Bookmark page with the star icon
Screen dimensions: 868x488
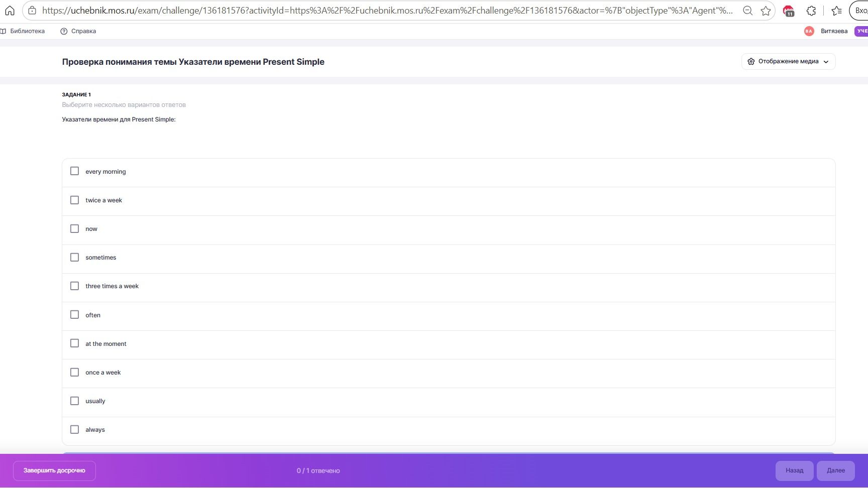766,11
